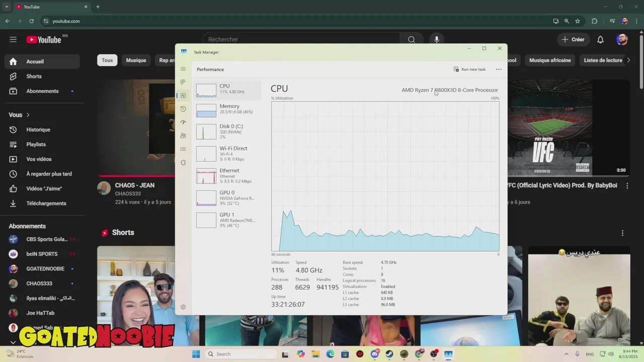Click AMD Ryzen 7 processor name text
The width and height of the screenshot is (644, 362).
pyautogui.click(x=450, y=90)
